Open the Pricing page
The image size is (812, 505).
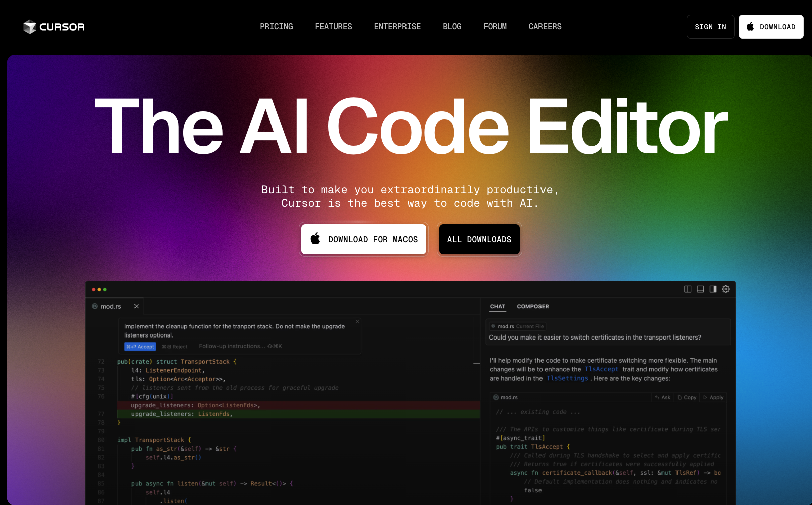tap(277, 27)
